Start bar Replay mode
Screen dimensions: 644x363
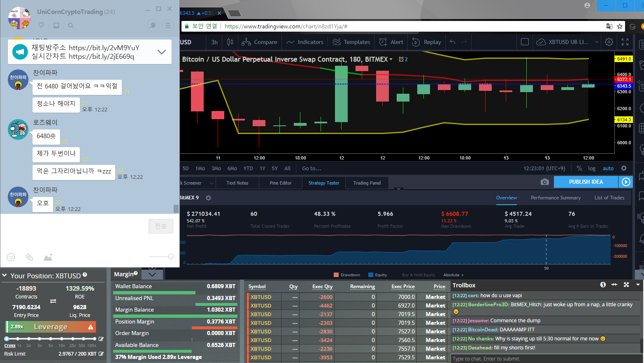[x=427, y=42]
